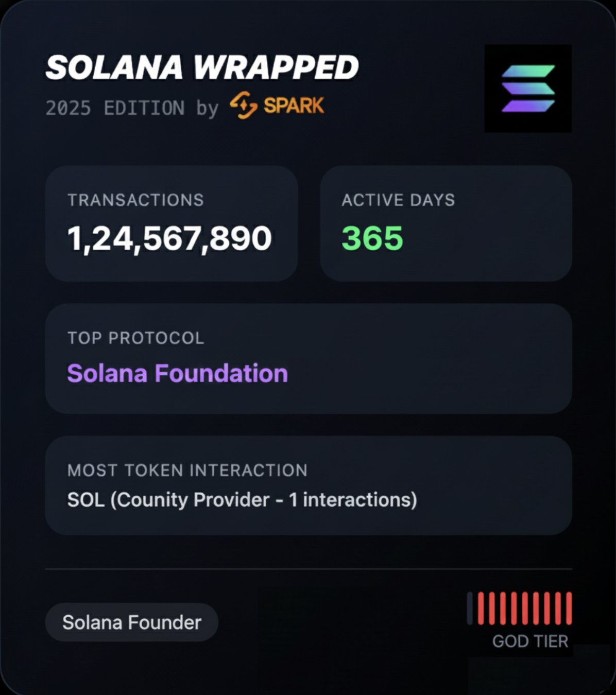616x695 pixels.
Task: Click the Solana logo icon
Action: (528, 88)
